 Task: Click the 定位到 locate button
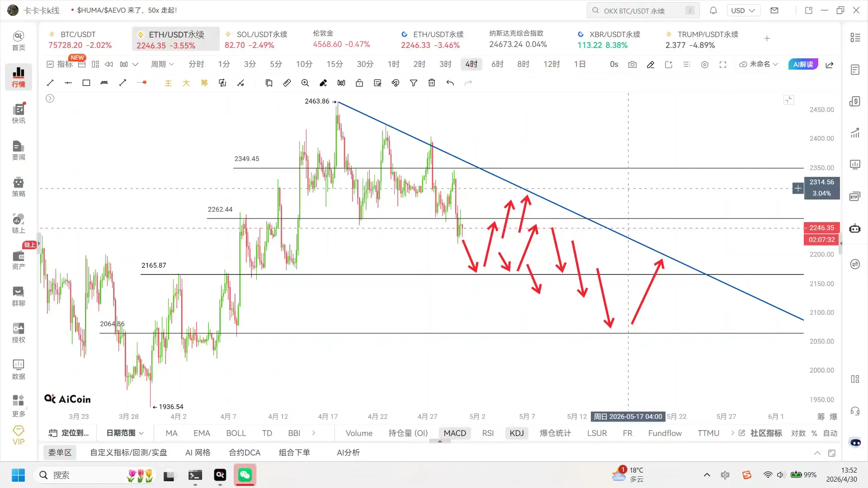[x=69, y=433]
